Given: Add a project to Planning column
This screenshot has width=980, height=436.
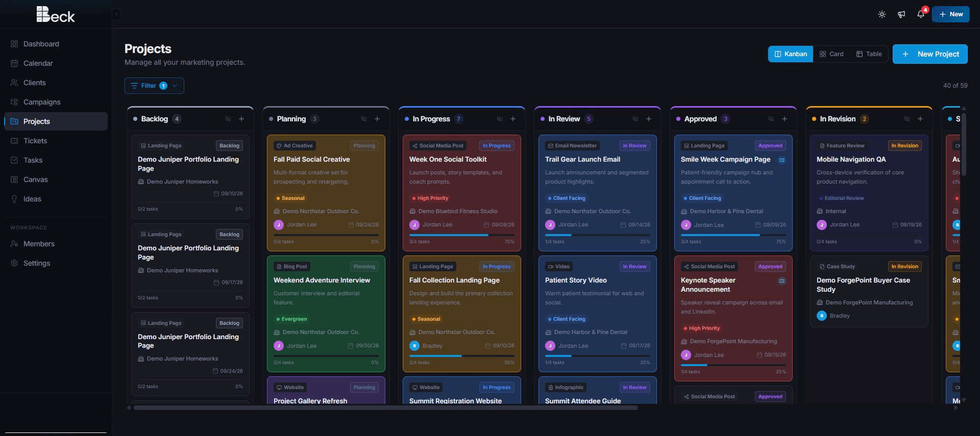Looking at the screenshot, I should (377, 119).
